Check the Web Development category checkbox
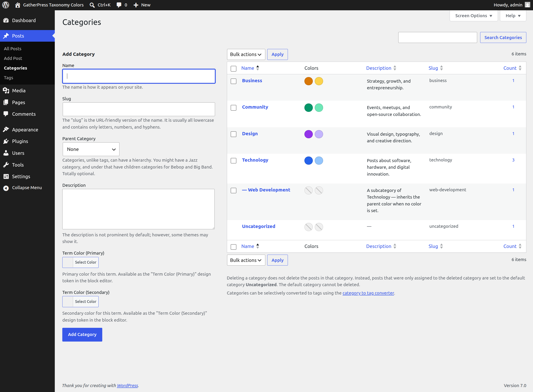Image resolution: width=533 pixels, height=392 pixels. 234,191
